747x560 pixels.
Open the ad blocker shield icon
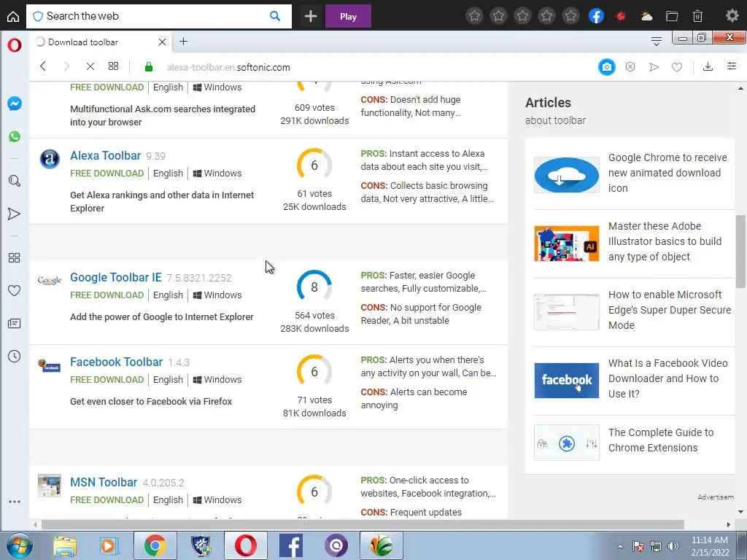(x=630, y=67)
